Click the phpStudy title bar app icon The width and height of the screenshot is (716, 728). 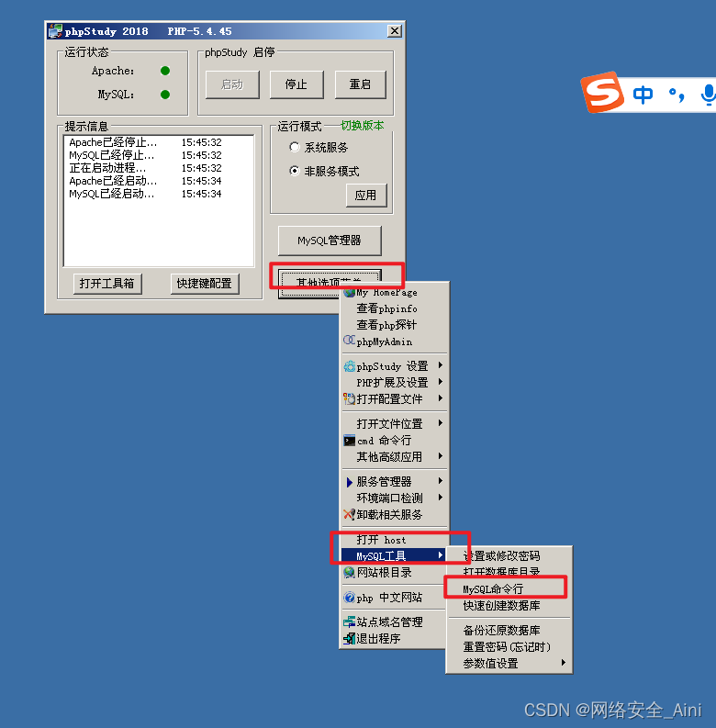coord(55,31)
